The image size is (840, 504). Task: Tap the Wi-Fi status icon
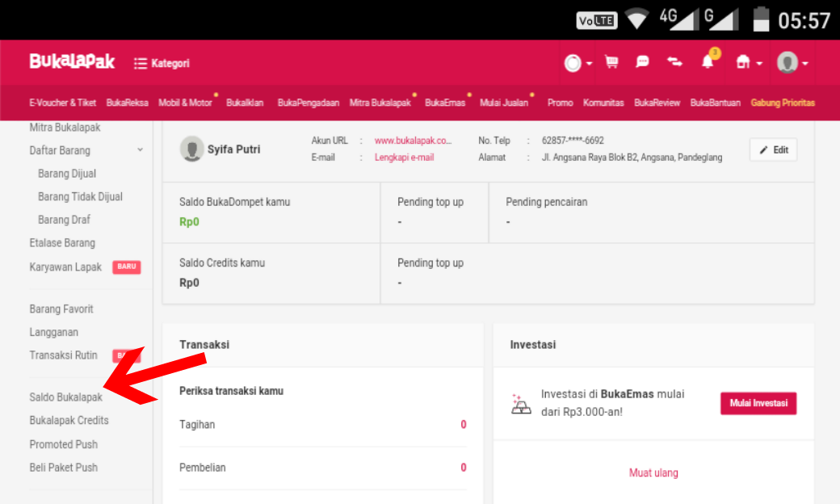click(637, 19)
